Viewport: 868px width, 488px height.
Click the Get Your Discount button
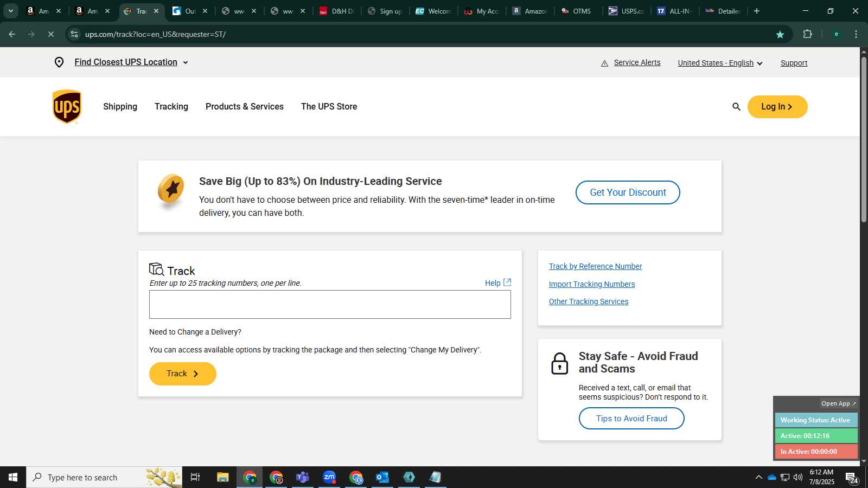628,192
